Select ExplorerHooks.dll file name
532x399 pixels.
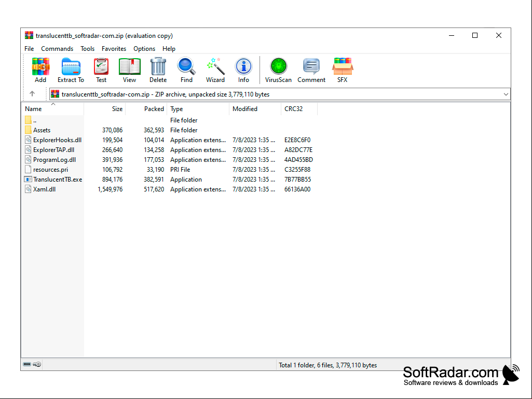tap(57, 140)
